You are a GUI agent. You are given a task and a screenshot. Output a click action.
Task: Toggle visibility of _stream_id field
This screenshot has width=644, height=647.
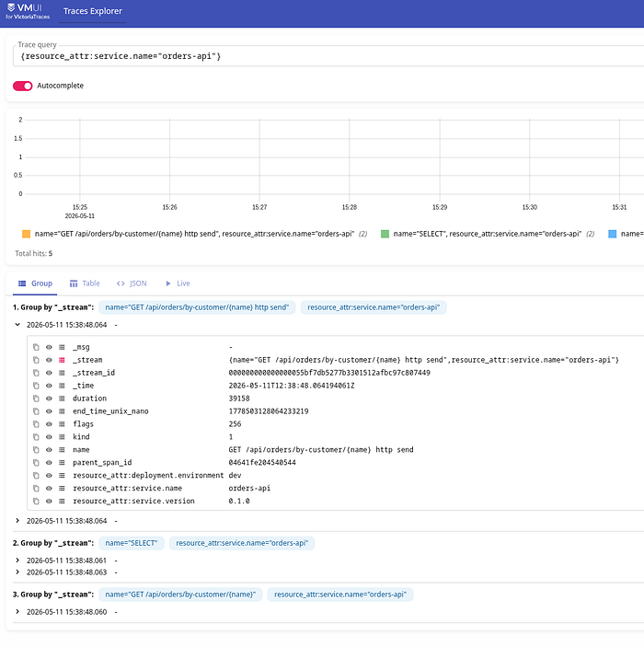pyautogui.click(x=49, y=373)
